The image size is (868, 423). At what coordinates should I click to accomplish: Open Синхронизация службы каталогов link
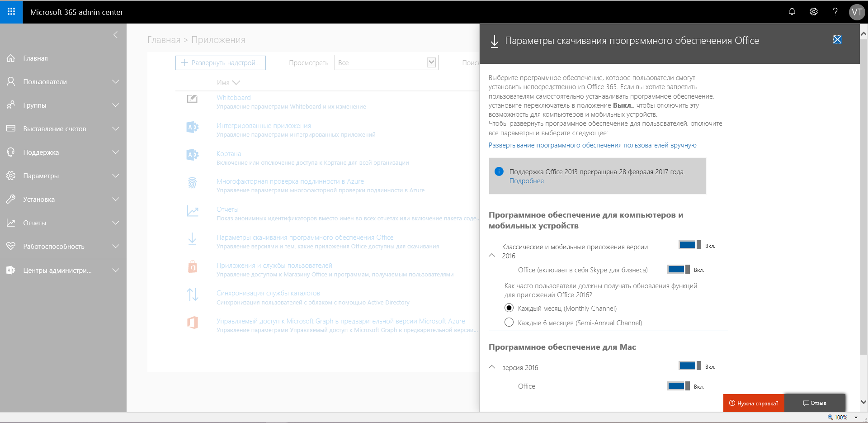click(268, 293)
